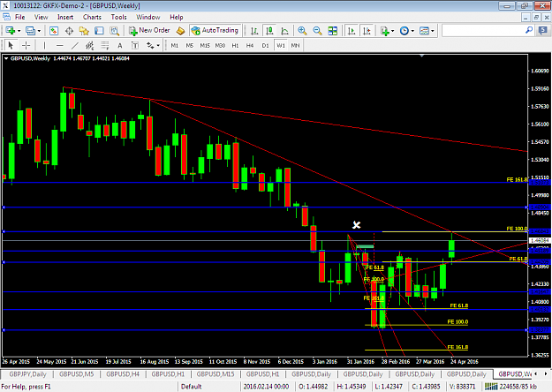This screenshot has height=392, width=552.
Task: Switch to the GBPJPY,Daily chart tab
Action: [27, 374]
